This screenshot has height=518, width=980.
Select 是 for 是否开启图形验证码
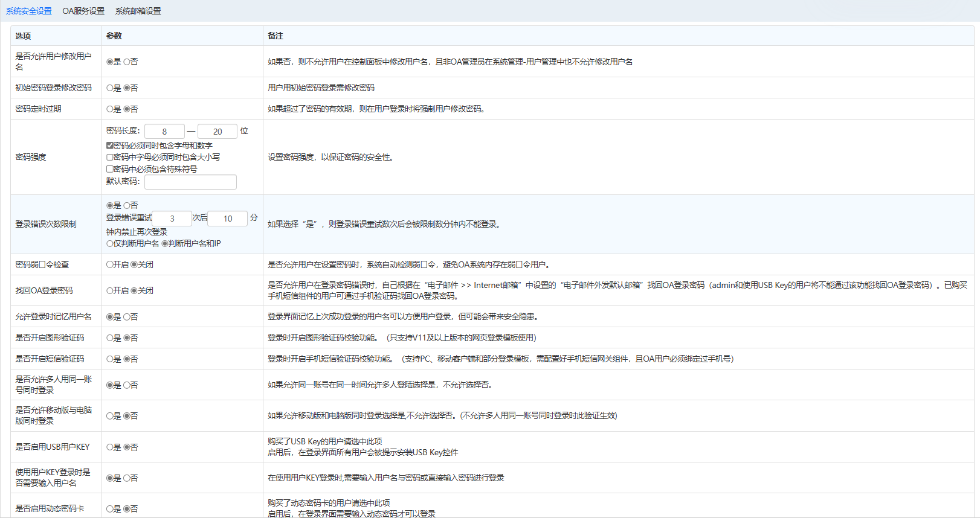pos(110,338)
